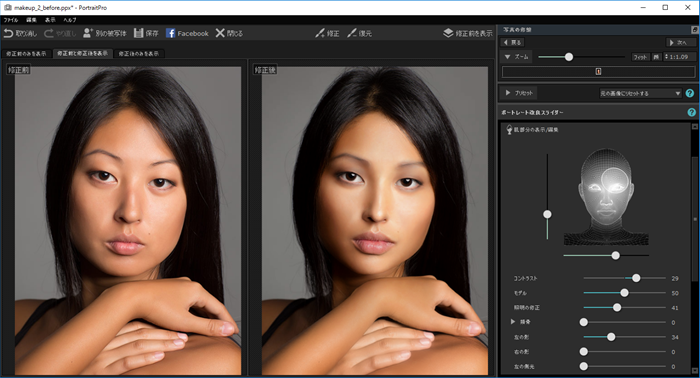Maximize the PortraitPro window
This screenshot has height=378, width=700.
[x=665, y=8]
